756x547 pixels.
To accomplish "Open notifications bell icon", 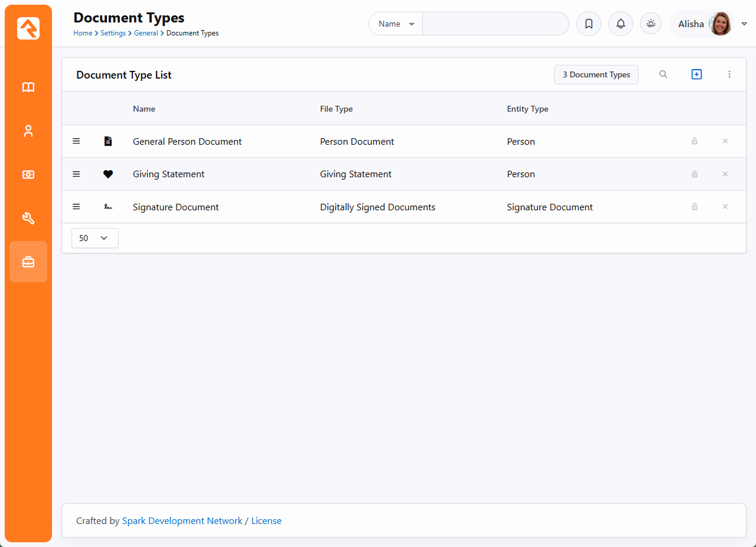I will click(620, 24).
